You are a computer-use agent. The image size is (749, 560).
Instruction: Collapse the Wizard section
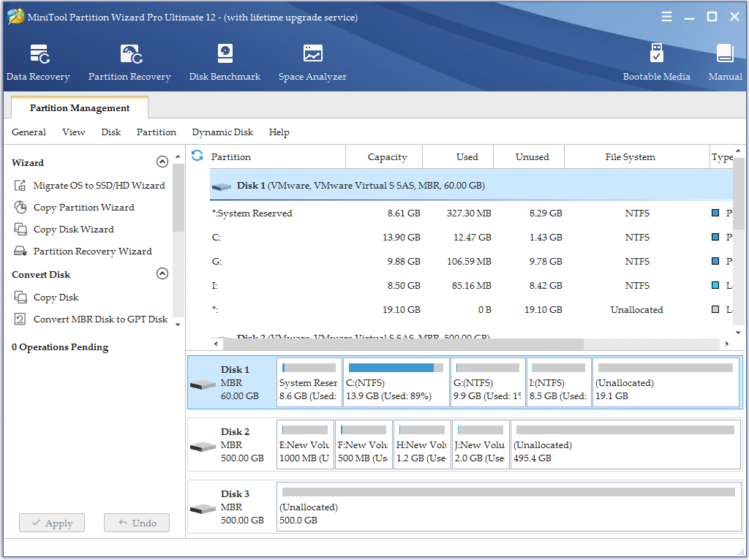162,162
